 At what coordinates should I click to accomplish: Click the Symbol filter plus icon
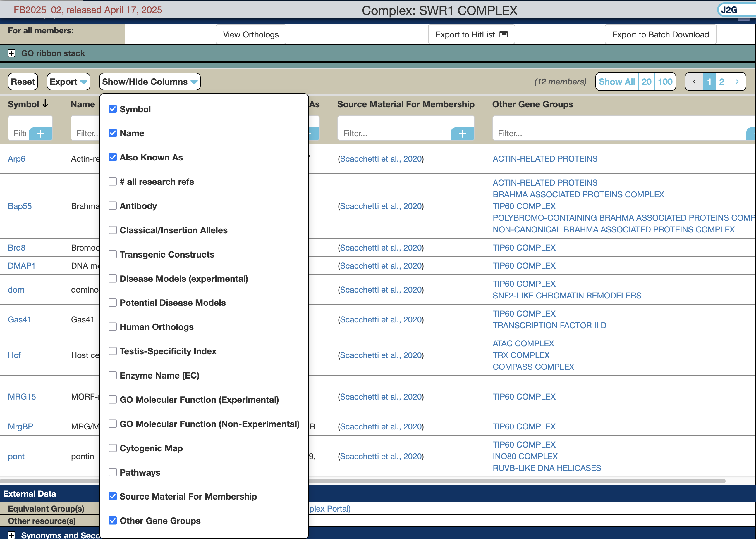click(x=41, y=134)
